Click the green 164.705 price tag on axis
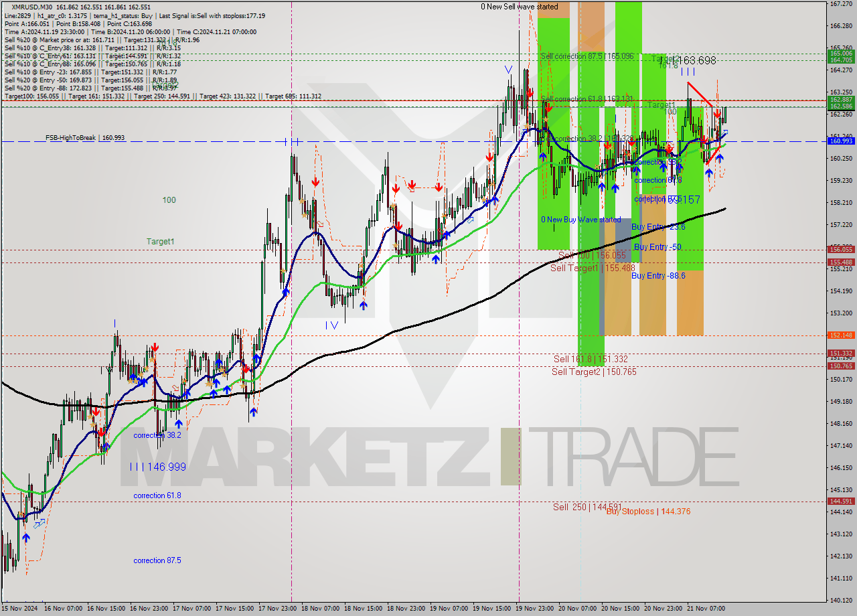The image size is (857, 616). (x=841, y=60)
